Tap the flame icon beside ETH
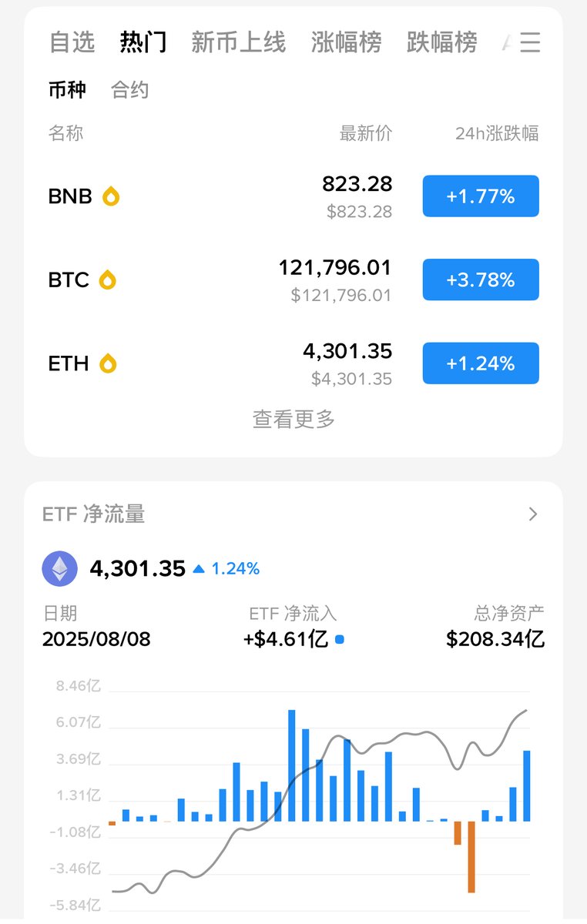This screenshot has height=924, width=587. pos(109,363)
